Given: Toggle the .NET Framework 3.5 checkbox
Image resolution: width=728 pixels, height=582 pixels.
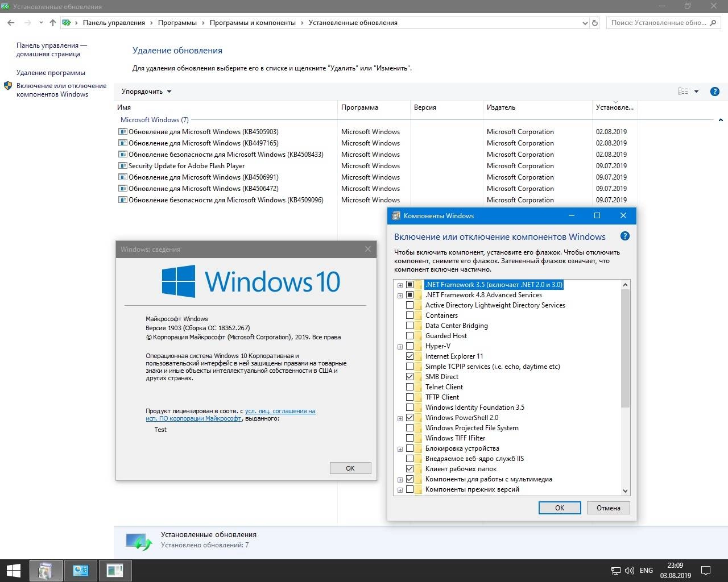Looking at the screenshot, I should pos(409,284).
